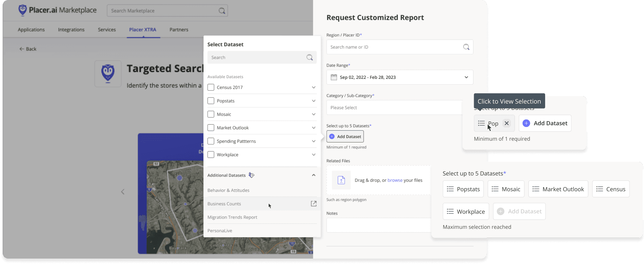
Task: Check the Workplace dataset checkbox
Action: [x=211, y=155]
